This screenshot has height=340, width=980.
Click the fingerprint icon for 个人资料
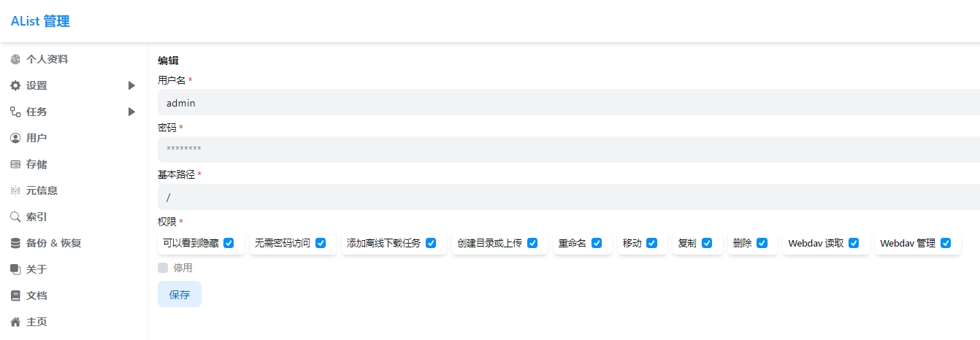[x=15, y=59]
